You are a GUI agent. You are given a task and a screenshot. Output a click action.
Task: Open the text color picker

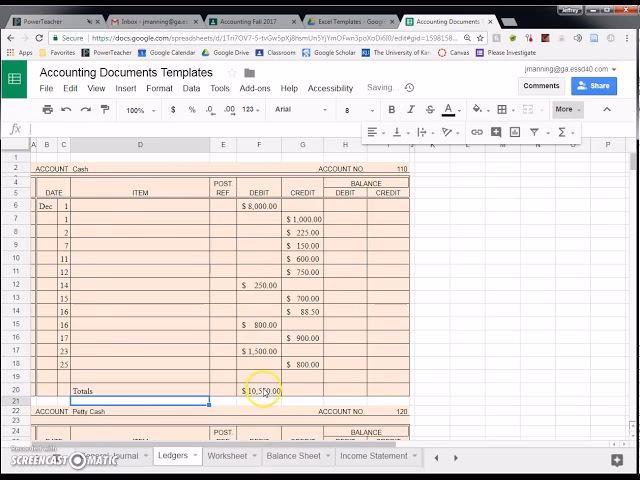tap(448, 110)
